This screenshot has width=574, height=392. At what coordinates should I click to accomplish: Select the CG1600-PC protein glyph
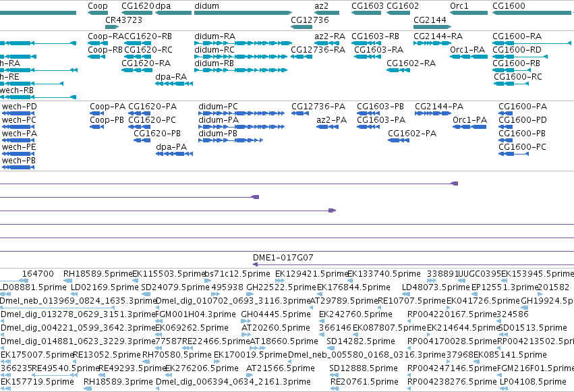[x=513, y=154]
